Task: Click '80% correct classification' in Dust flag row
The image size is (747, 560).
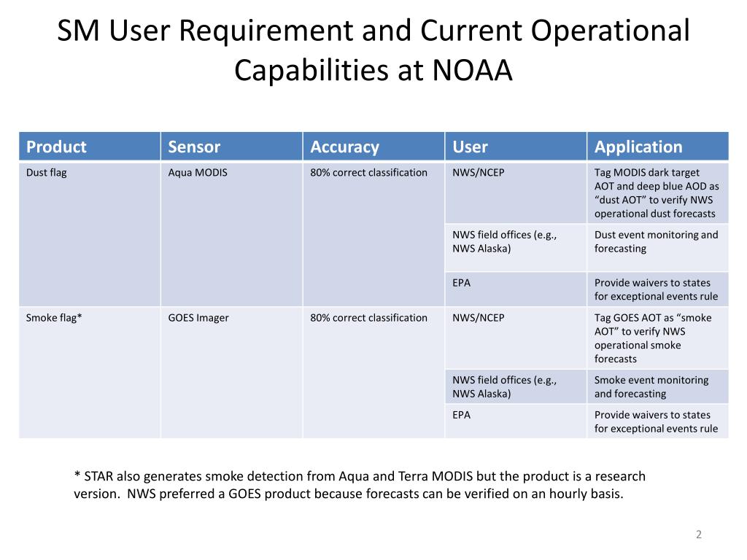Action: (373, 234)
